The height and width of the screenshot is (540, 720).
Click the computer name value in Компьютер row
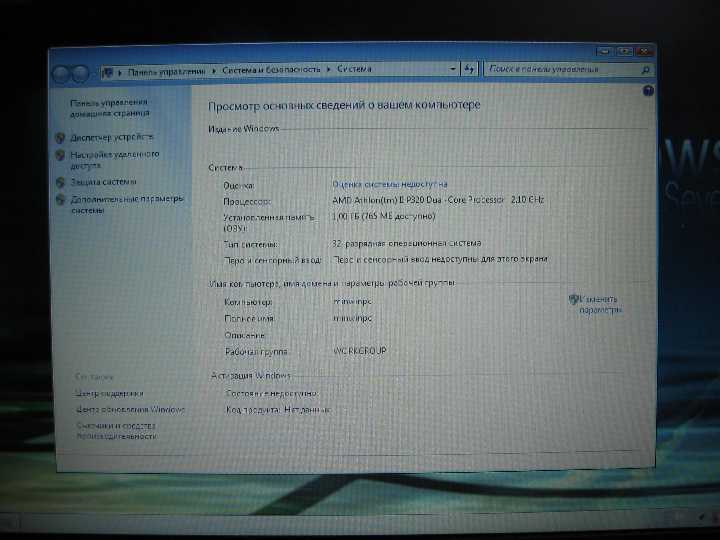tap(352, 302)
